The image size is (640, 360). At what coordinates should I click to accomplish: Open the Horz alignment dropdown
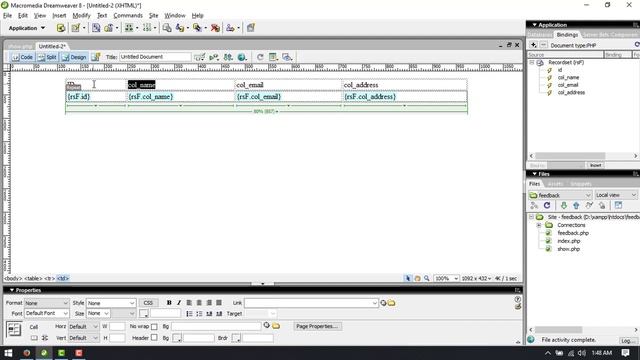coord(83,327)
